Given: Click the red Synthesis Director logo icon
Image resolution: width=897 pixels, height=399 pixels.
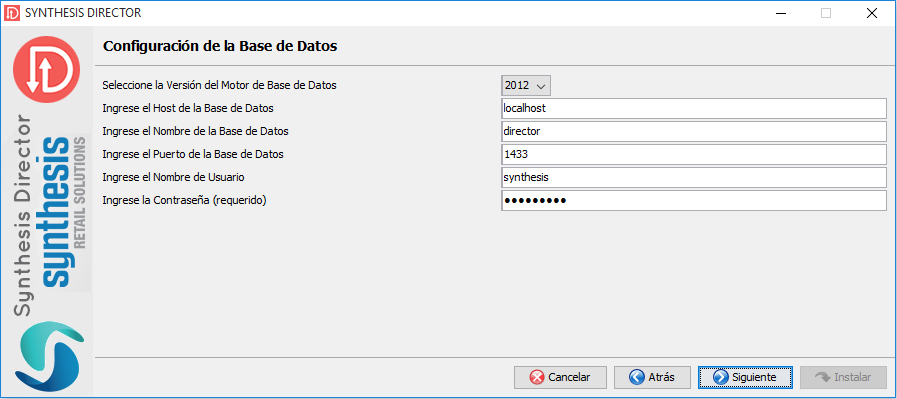Looking at the screenshot, I should 47,69.
